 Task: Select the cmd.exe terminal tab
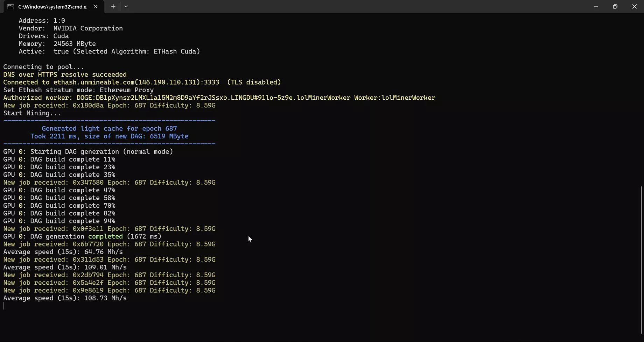coord(54,7)
